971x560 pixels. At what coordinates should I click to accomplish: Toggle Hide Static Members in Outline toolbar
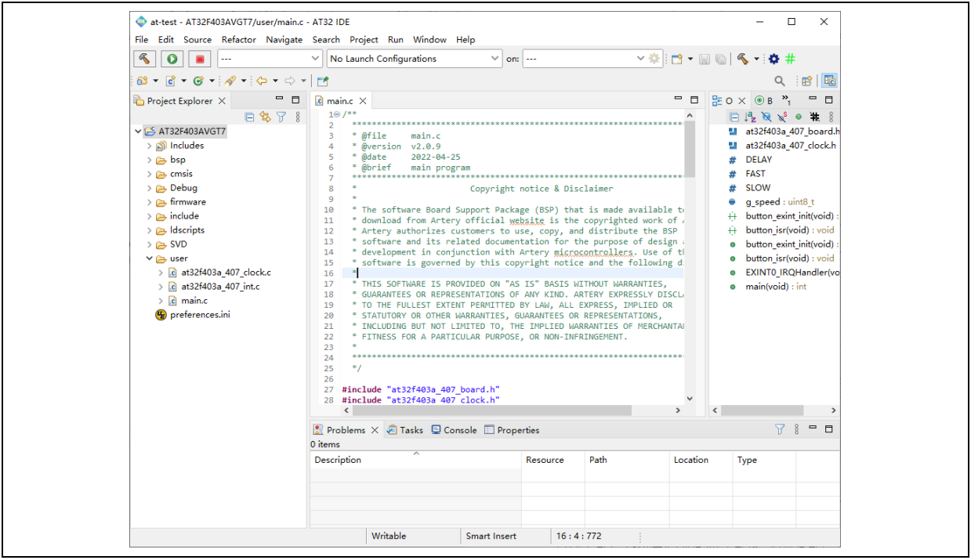click(782, 117)
